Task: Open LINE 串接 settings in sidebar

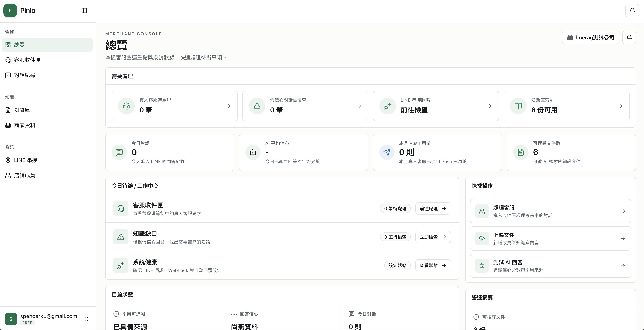Action: pyautogui.click(x=47, y=160)
